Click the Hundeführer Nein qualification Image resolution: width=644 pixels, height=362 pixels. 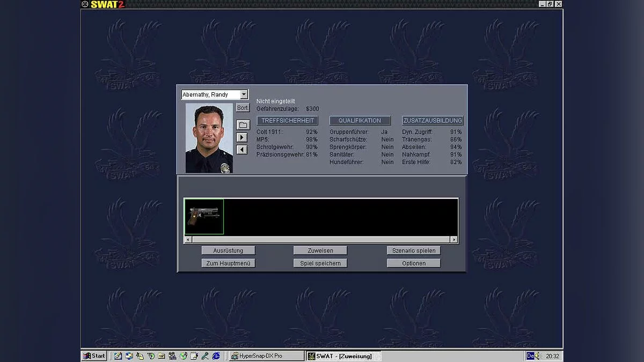coord(387,162)
